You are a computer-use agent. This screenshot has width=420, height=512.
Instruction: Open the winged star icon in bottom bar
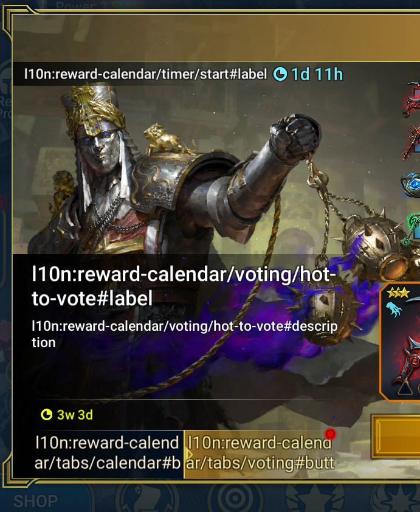click(315, 497)
